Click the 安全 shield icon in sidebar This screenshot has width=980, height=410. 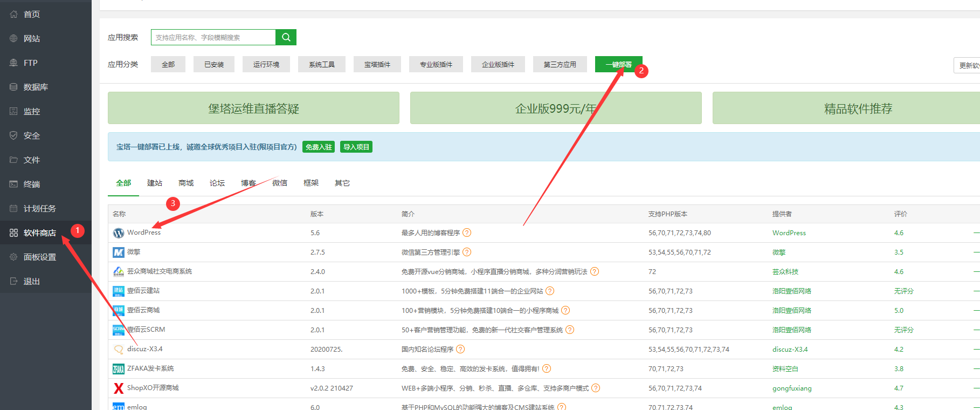(x=13, y=135)
